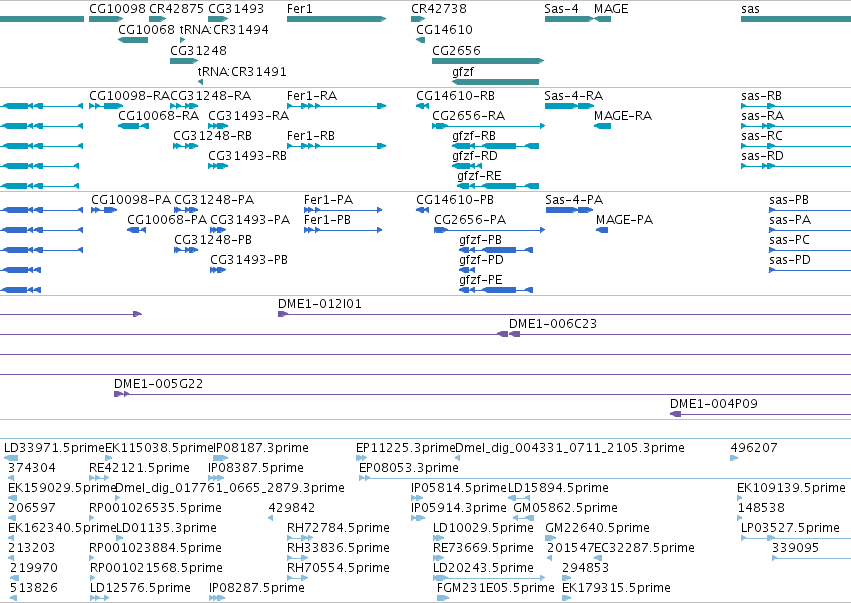The height and width of the screenshot is (603, 851).
Task: Click the CG10068-RA transcript label
Action: 158,116
